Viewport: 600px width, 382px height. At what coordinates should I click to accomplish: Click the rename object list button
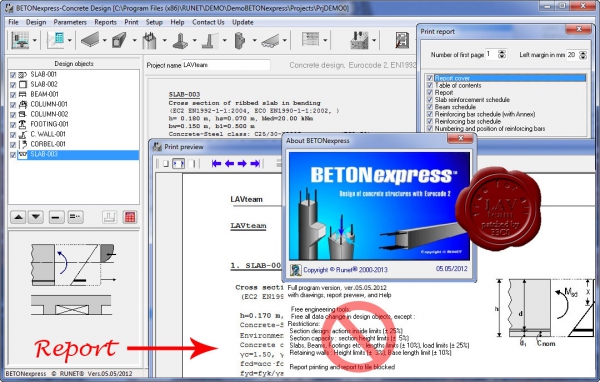click(x=75, y=217)
